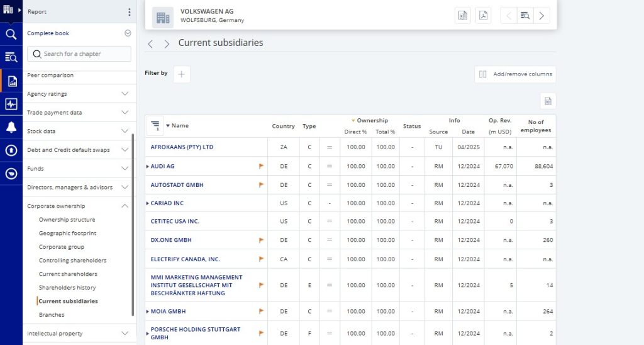
Task: Go to previous chapter arrow
Action: coord(150,44)
